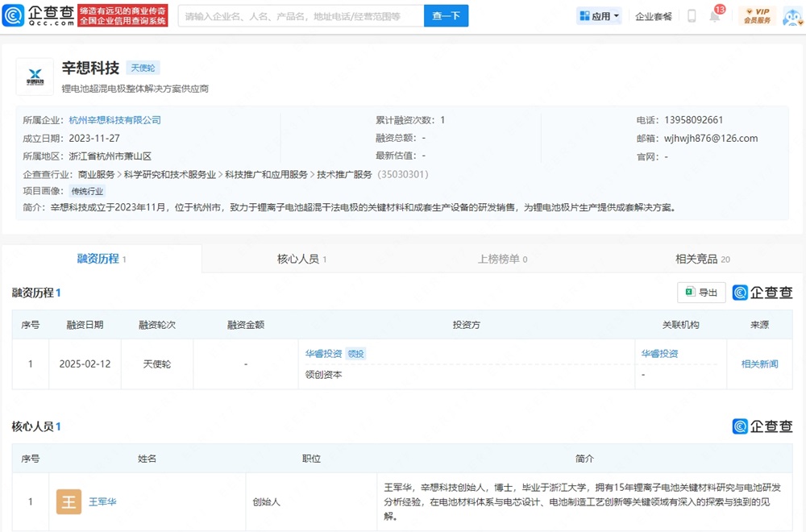Click the mobile app phone icon

coord(691,15)
